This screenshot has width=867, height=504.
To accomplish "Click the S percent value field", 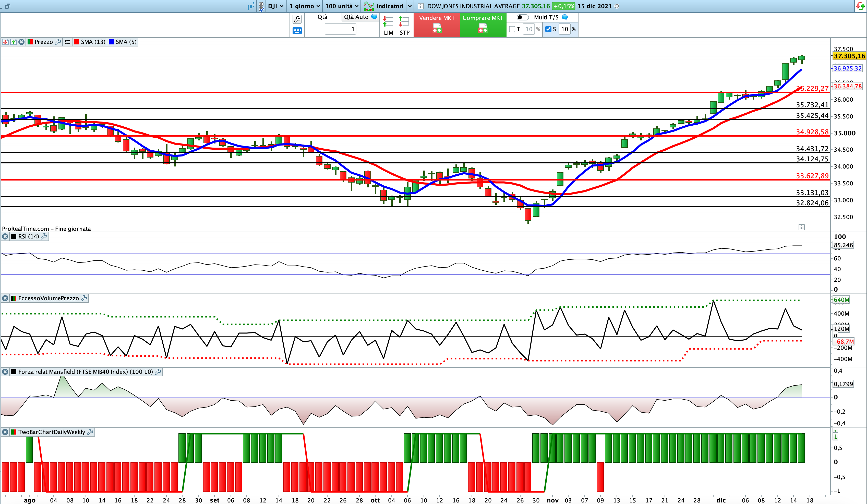I will click(x=564, y=29).
